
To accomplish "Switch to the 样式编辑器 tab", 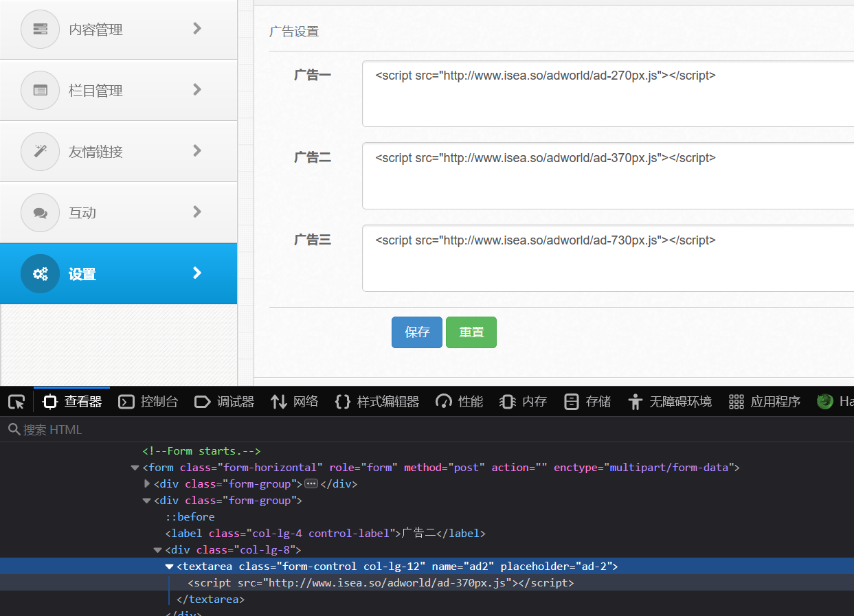I will (x=377, y=402).
